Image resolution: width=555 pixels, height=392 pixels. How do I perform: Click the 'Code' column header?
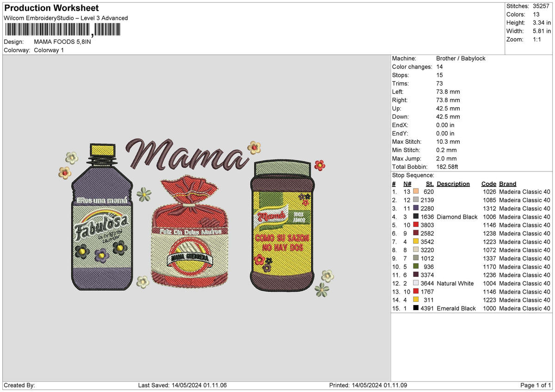(x=488, y=184)
